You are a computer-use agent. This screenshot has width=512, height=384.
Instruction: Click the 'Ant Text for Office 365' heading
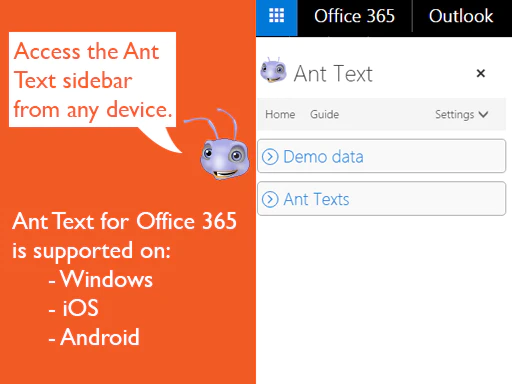tap(124, 221)
